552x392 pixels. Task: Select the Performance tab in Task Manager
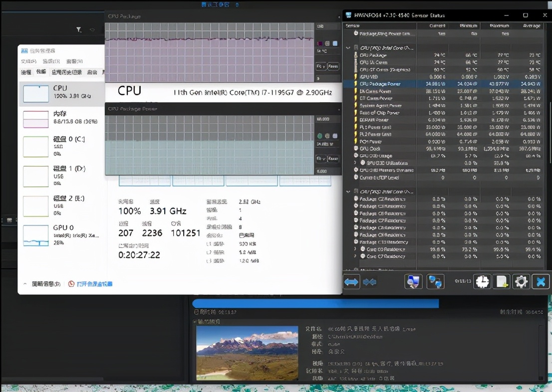tap(41, 72)
